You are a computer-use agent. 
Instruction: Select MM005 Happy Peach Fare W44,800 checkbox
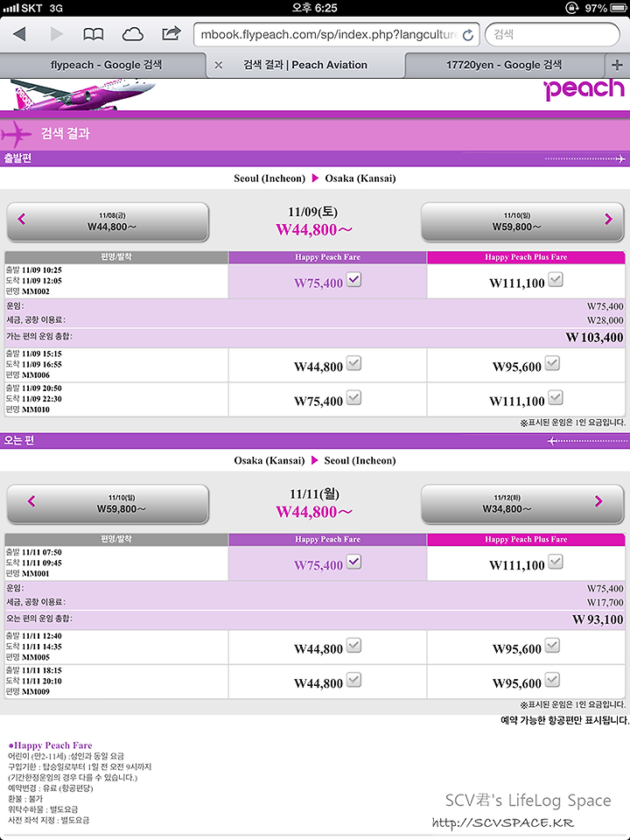[x=354, y=646]
